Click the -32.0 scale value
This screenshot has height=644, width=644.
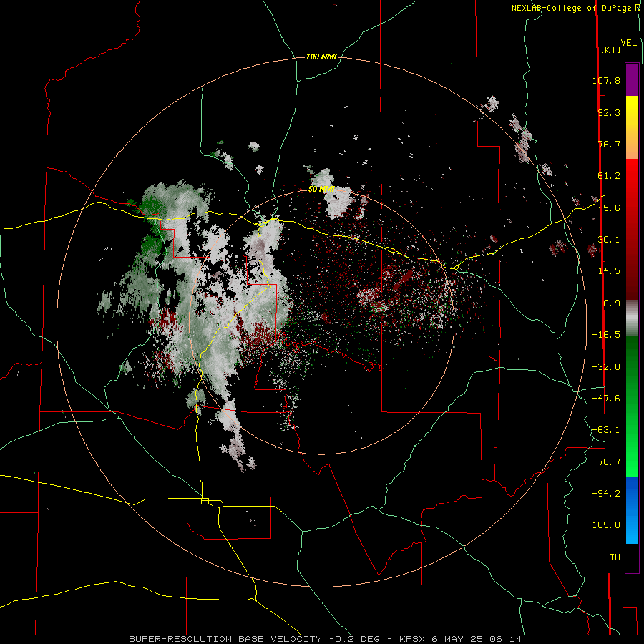point(606,367)
